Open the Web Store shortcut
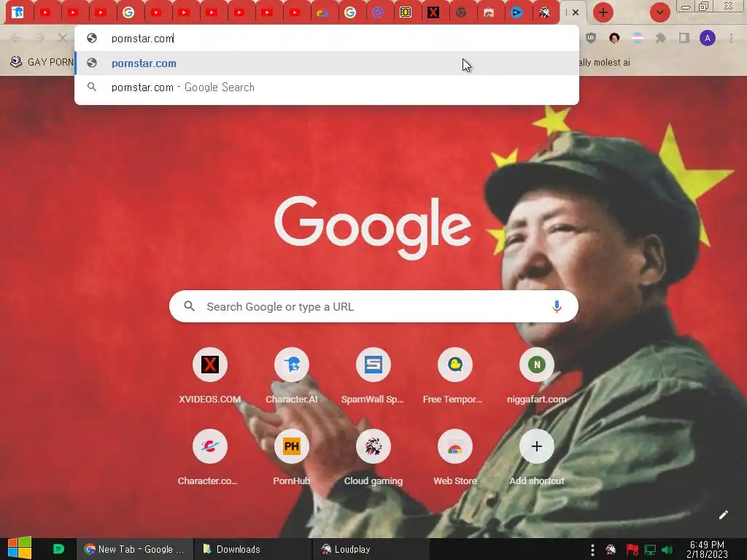 click(455, 458)
